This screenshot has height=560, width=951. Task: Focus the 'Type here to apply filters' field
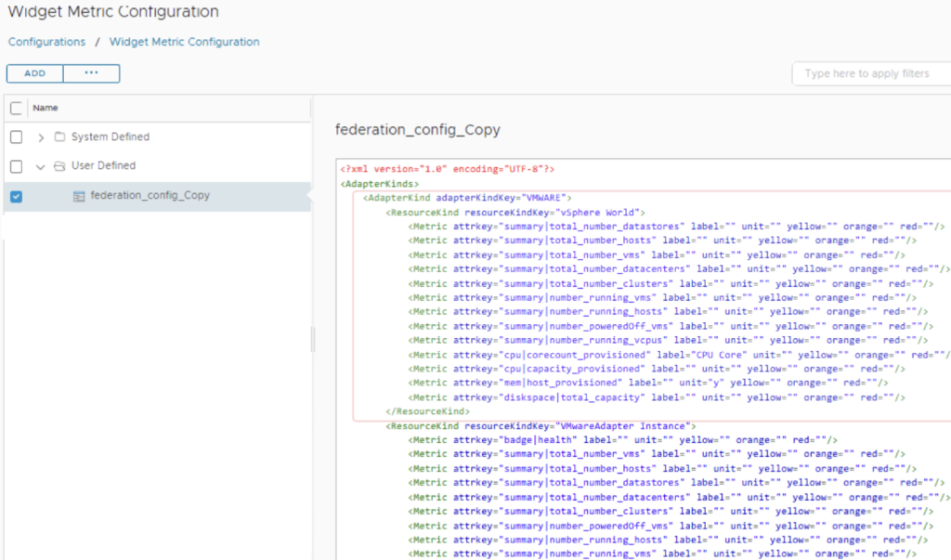871,73
